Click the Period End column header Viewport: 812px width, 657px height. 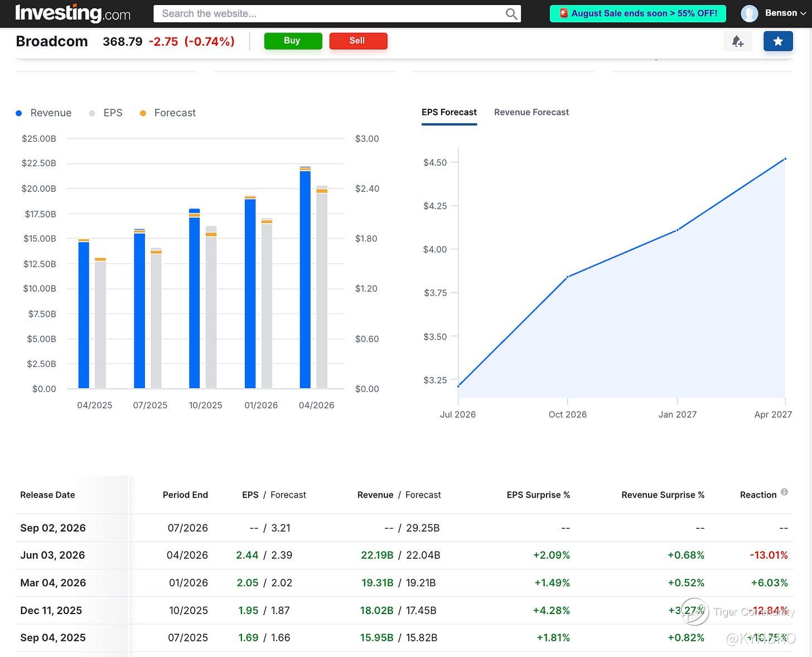[x=185, y=495]
